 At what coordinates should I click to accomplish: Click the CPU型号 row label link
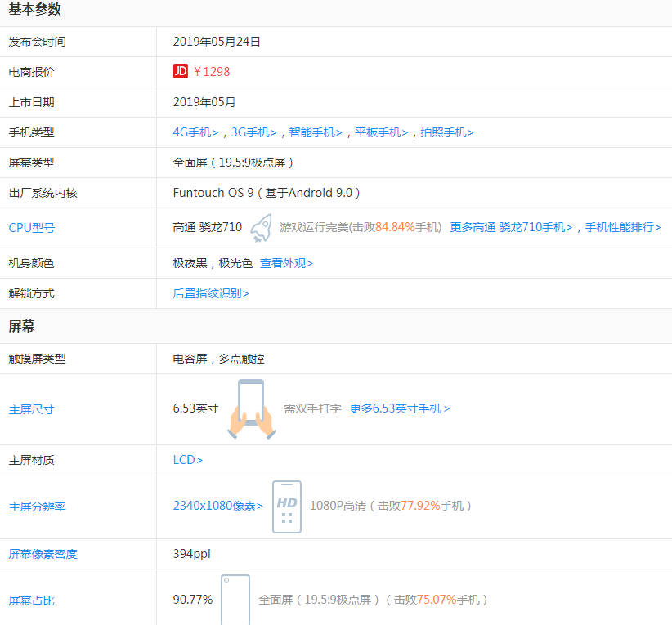[x=33, y=227]
